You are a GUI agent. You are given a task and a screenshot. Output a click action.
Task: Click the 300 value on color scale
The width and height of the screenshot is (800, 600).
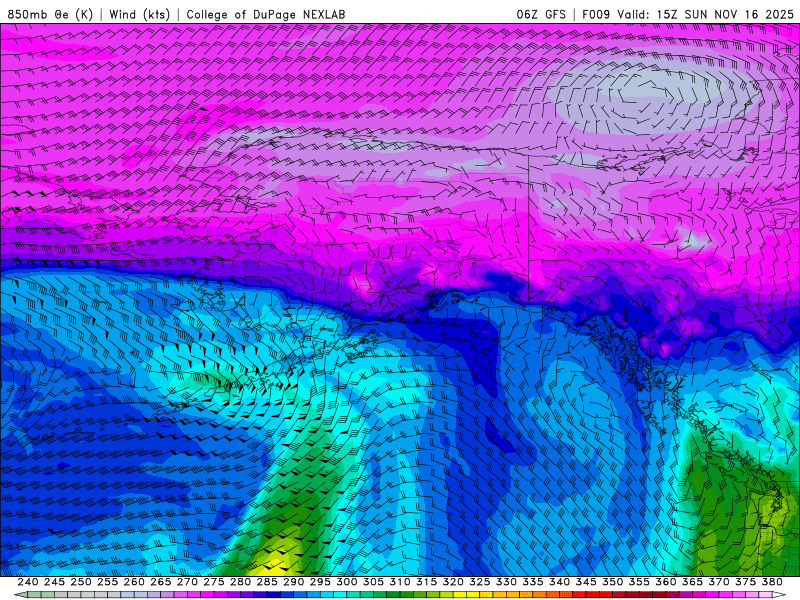tap(347, 582)
